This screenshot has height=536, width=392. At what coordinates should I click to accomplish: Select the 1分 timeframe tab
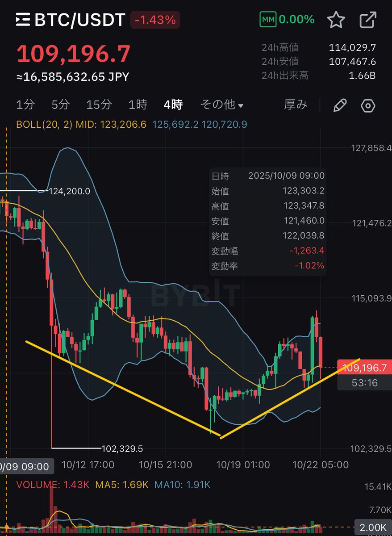pos(25,105)
